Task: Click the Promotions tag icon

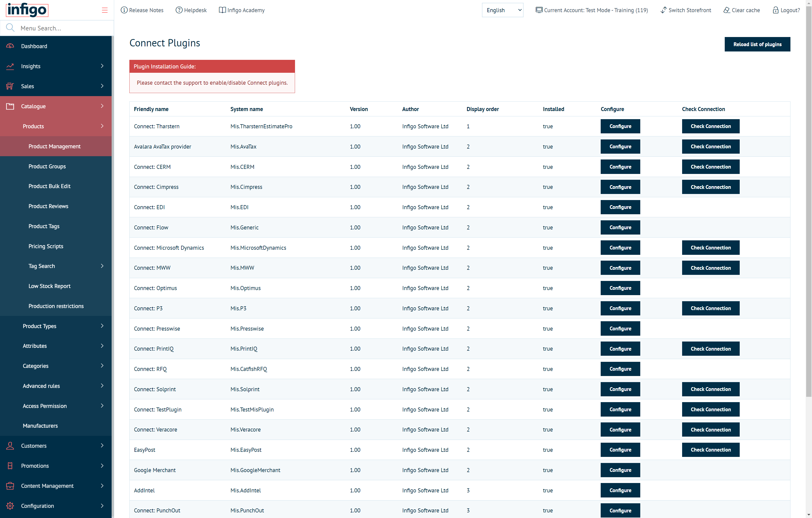Action: point(10,466)
